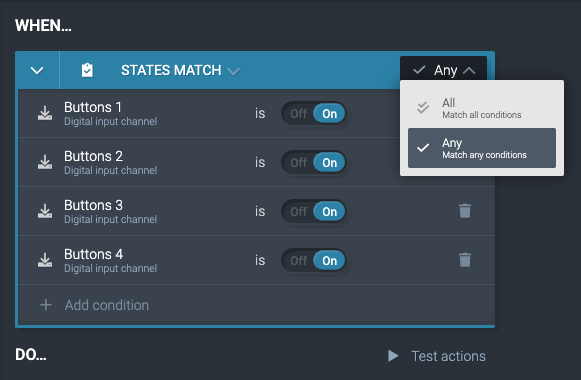Select All - Match all conditions option
581x380 pixels.
tap(482, 108)
